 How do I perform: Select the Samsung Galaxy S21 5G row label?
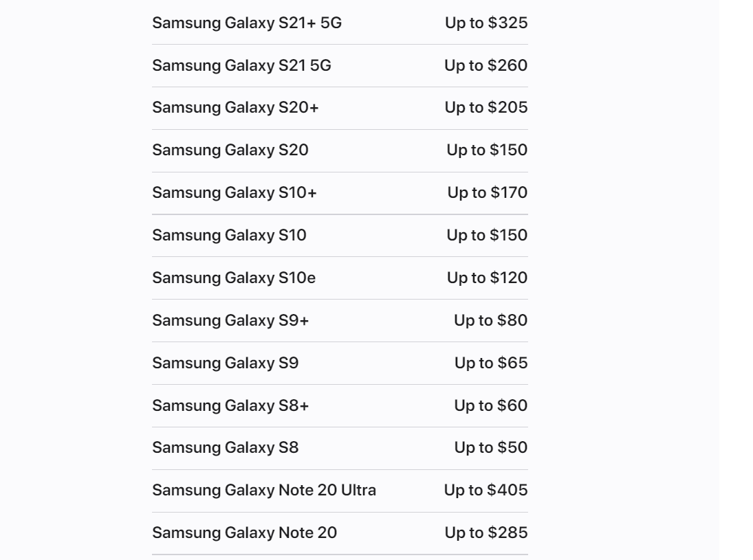(x=241, y=66)
